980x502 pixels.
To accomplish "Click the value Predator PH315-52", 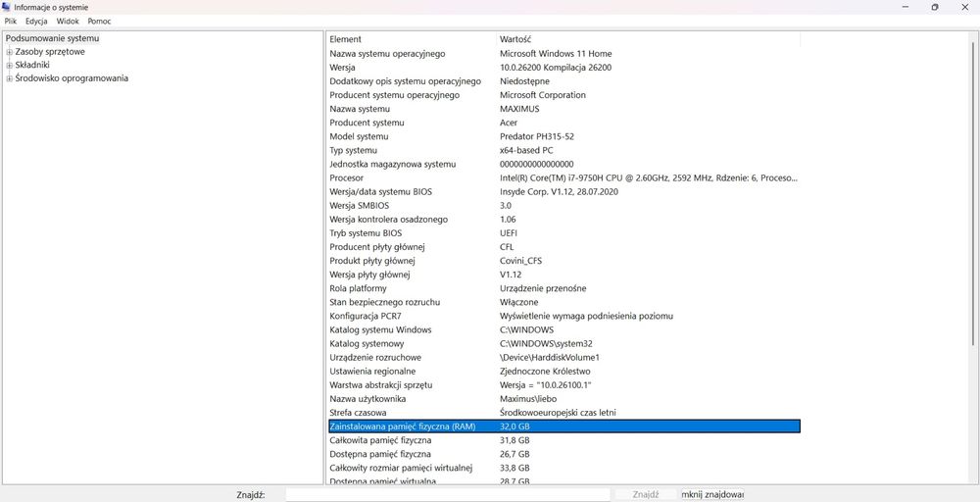I will pyautogui.click(x=537, y=136).
